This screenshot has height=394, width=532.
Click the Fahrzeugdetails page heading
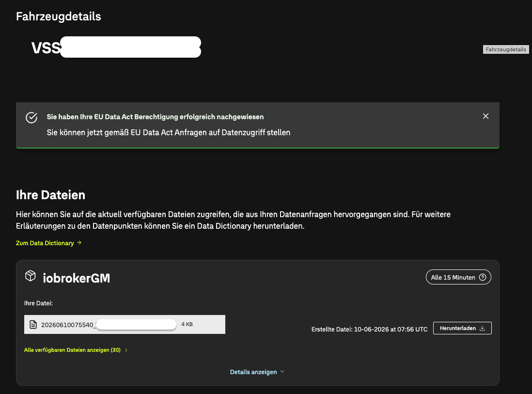tap(58, 16)
